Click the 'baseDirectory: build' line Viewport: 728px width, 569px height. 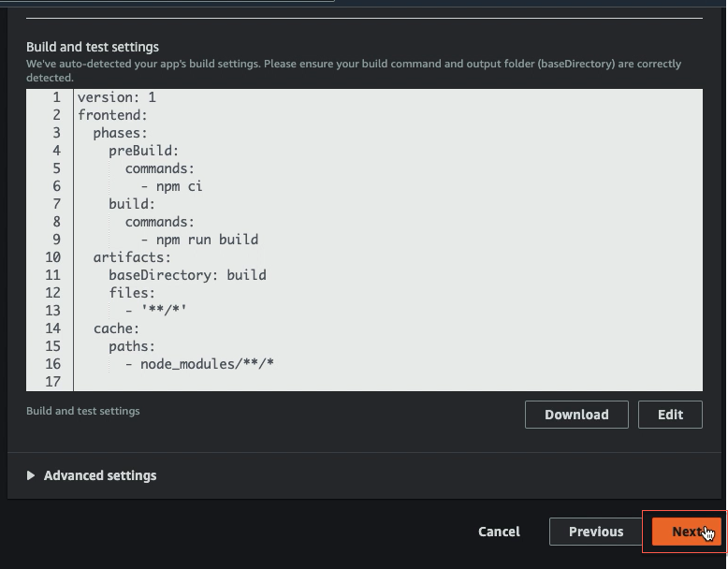[187, 275]
